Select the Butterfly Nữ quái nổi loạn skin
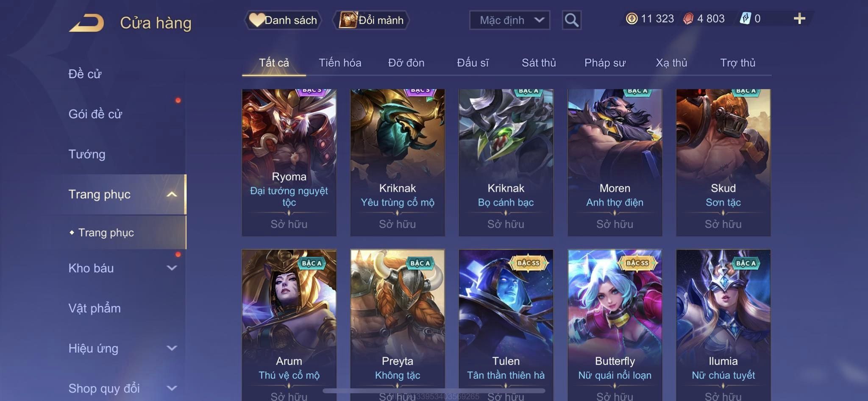The width and height of the screenshot is (868, 401). tap(615, 325)
